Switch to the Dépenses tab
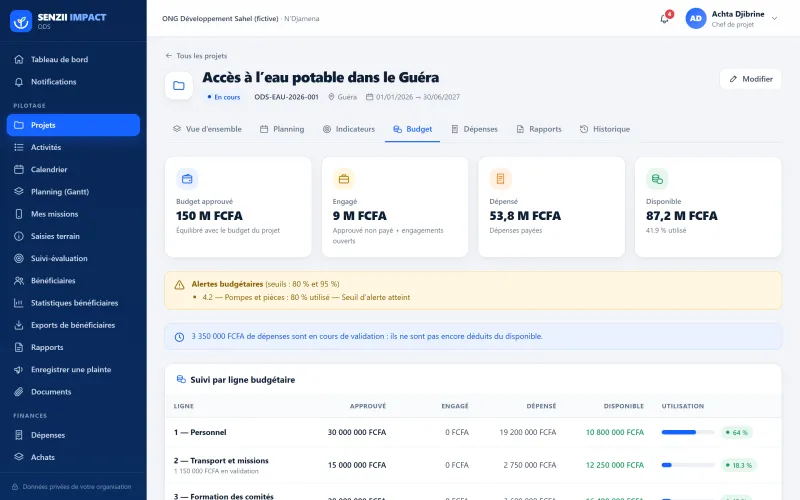800x500 pixels. 474,129
